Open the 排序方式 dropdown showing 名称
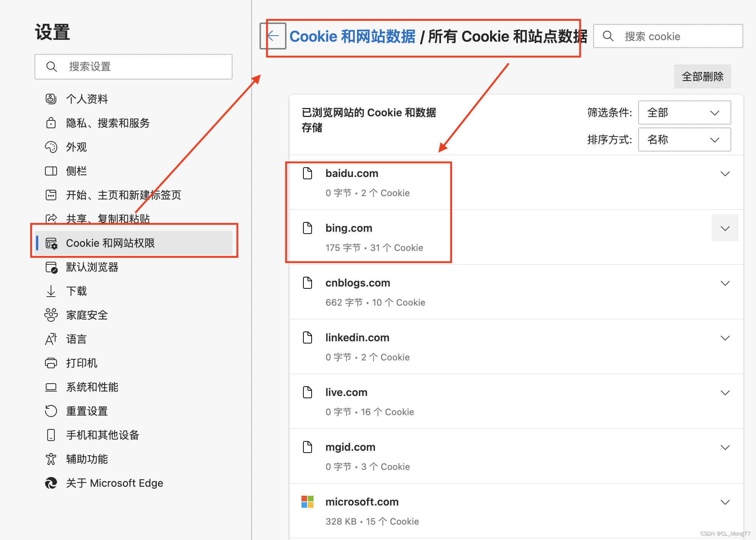Screen dimensions: 756x540 coord(684,139)
